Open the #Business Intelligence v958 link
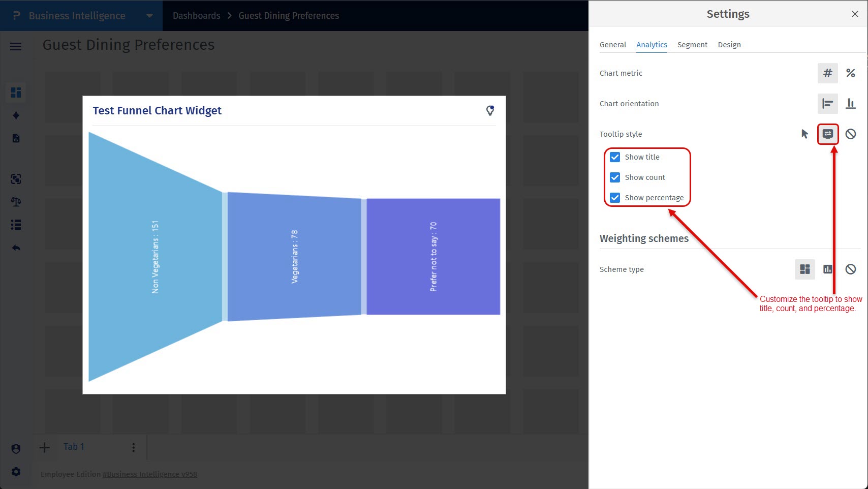868x489 pixels. pos(150,474)
